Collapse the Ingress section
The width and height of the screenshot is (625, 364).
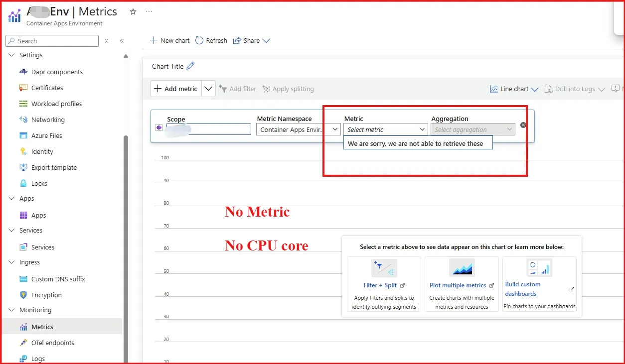12,262
